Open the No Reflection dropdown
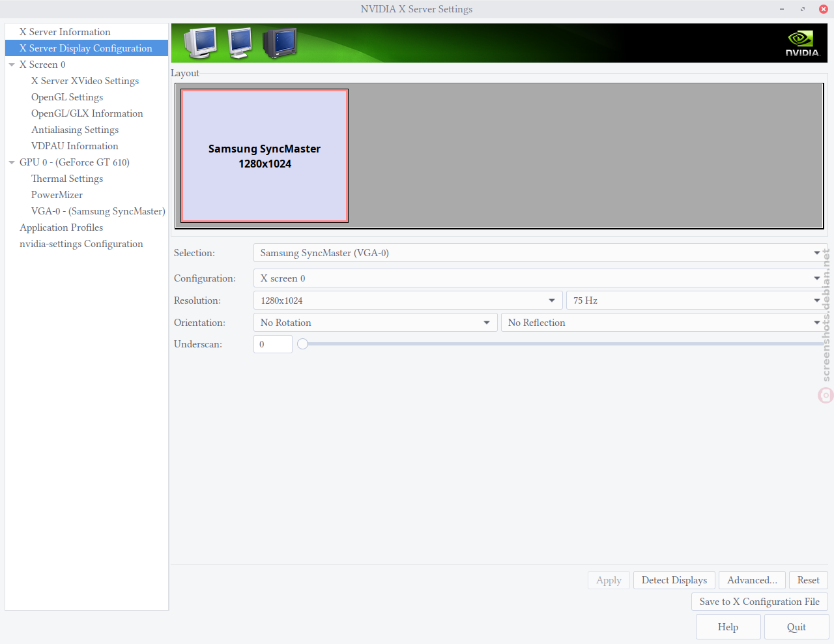Viewport: 834px width, 644px height. 664,323
